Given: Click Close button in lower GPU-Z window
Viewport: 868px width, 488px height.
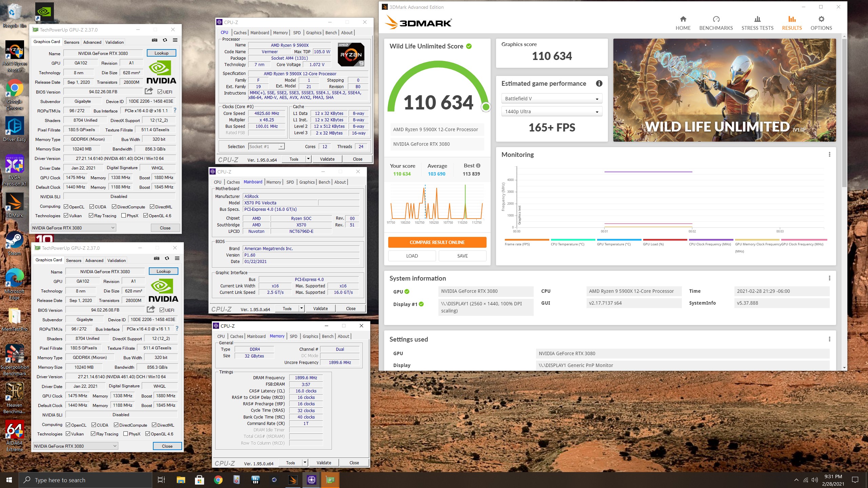Looking at the screenshot, I should pos(167,446).
